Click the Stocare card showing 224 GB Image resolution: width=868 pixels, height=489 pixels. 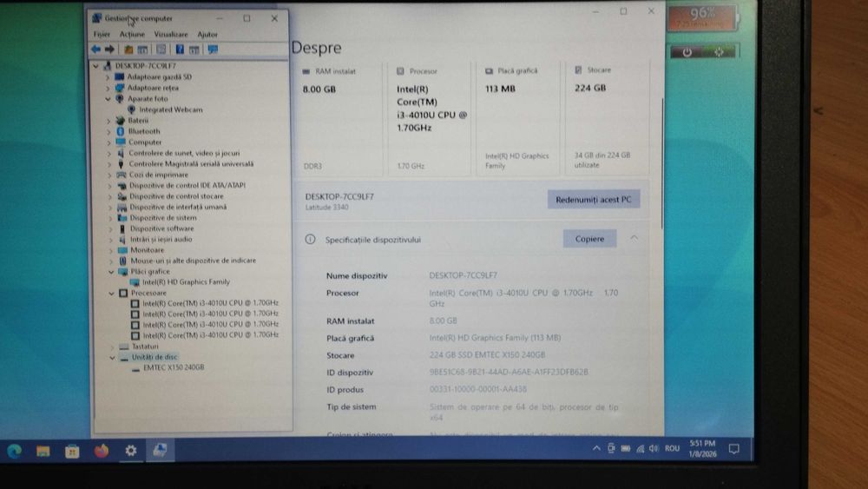tap(608, 117)
